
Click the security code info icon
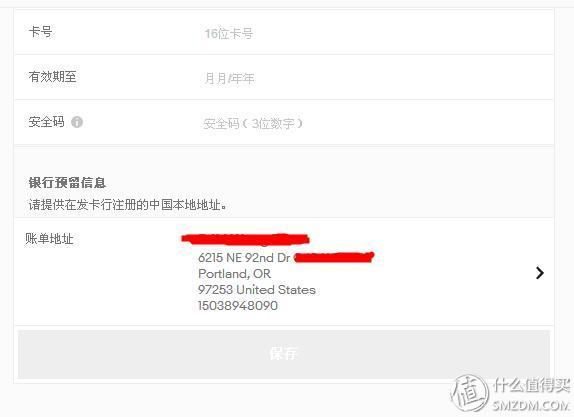(x=77, y=122)
